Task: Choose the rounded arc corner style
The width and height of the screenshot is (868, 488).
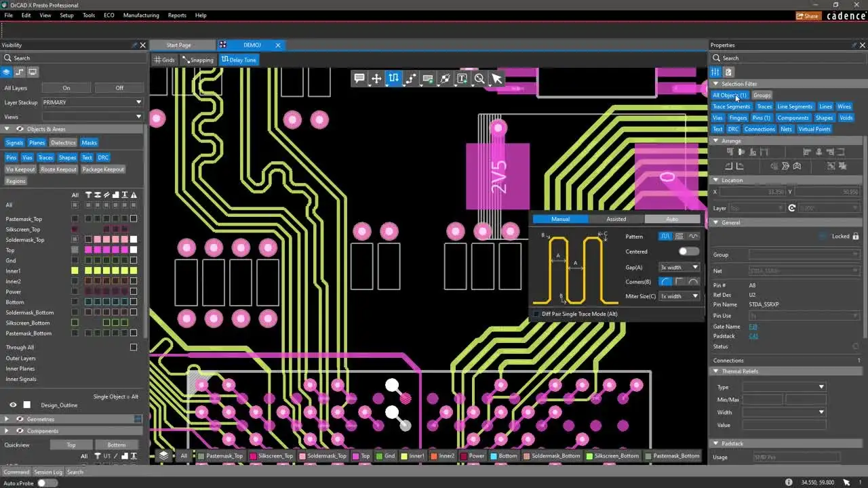Action: [x=693, y=282]
